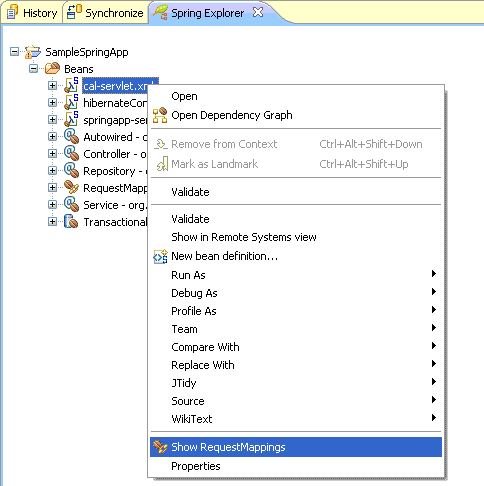Click the SampleSpringApp project icon
The width and height of the screenshot is (484, 486).
point(33,52)
